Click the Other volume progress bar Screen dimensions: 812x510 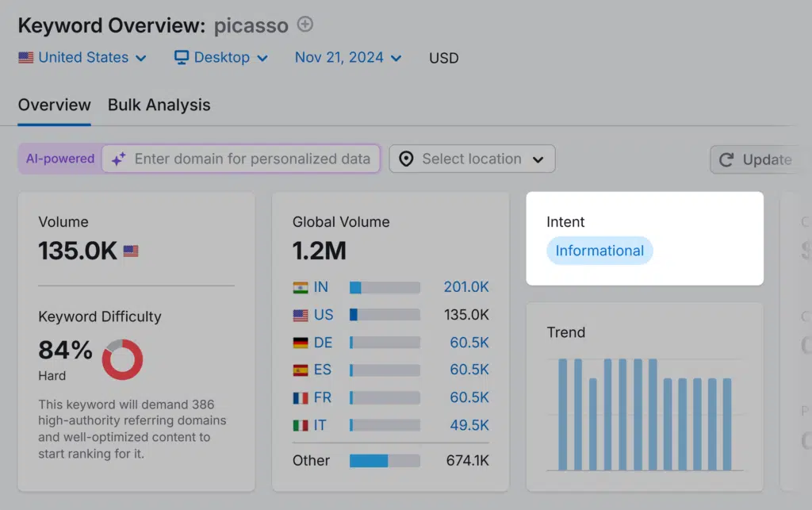pos(385,461)
